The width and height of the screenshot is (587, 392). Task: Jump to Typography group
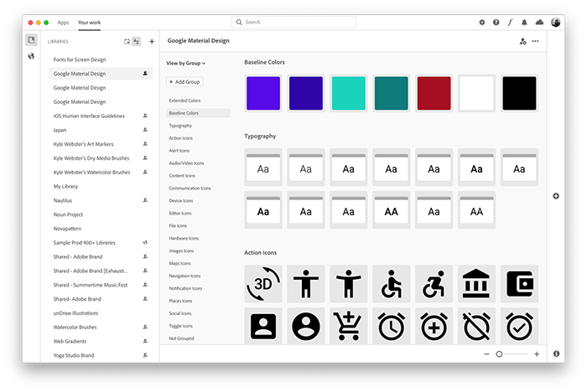[180, 126]
